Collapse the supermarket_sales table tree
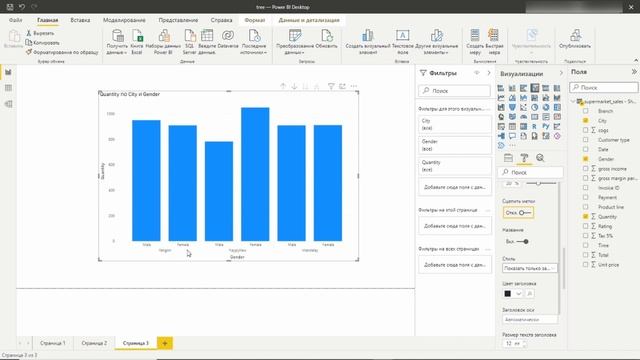Viewport: 640px width, 360px height. (x=573, y=101)
